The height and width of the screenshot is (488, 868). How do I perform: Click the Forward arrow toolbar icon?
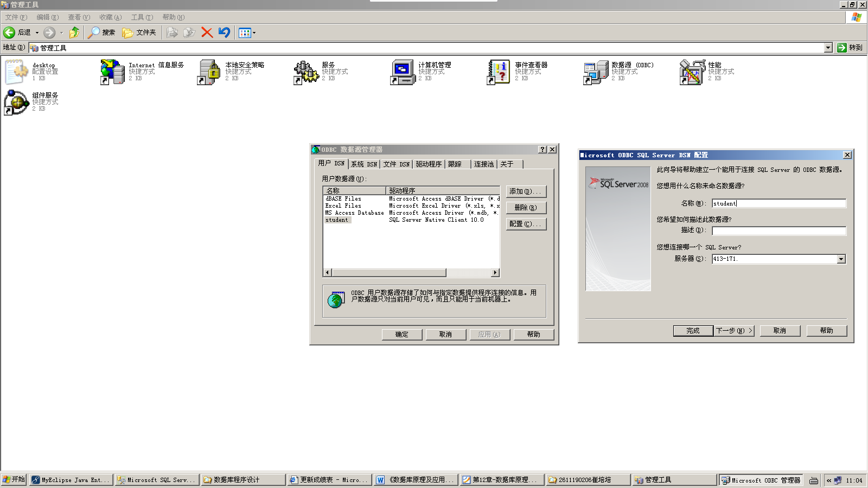coord(49,33)
